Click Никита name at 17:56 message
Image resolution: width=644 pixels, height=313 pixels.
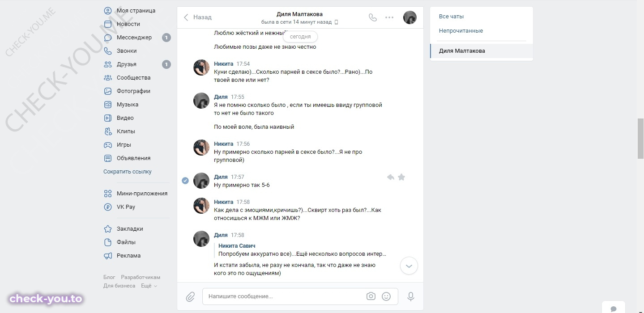point(223,144)
